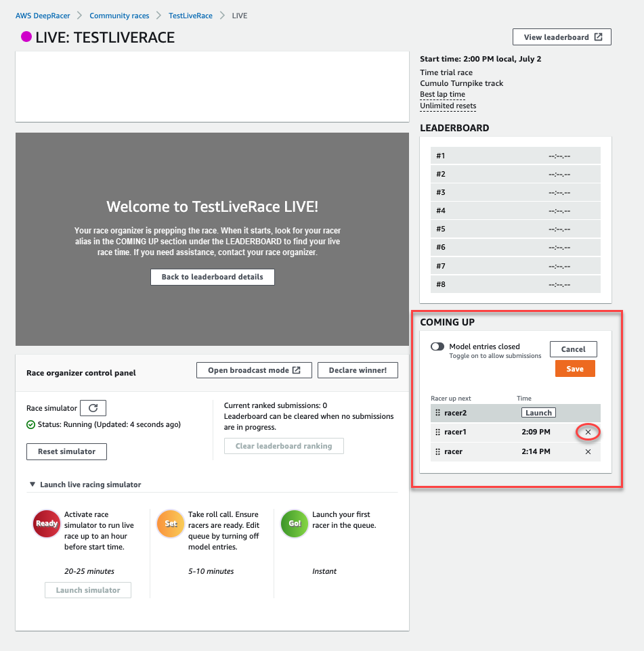
Task: Grab the drag handle for racer2
Action: pyautogui.click(x=437, y=413)
